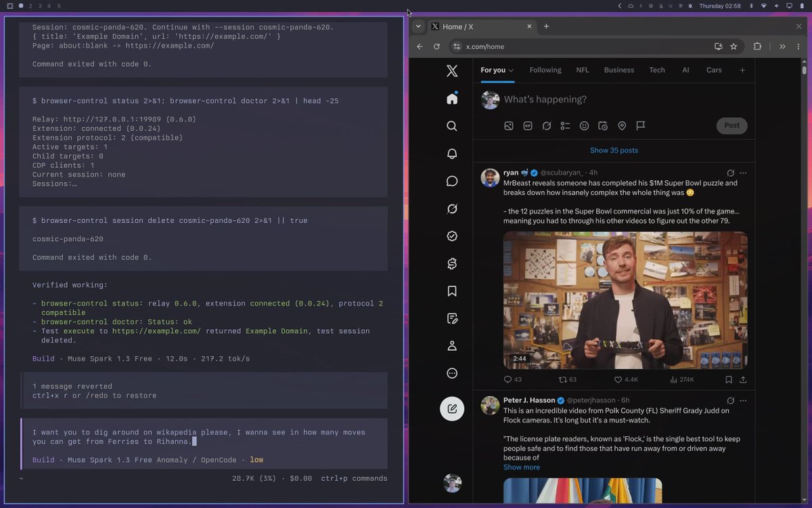
Task: Schedule the post with the calendar icon
Action: tap(603, 126)
